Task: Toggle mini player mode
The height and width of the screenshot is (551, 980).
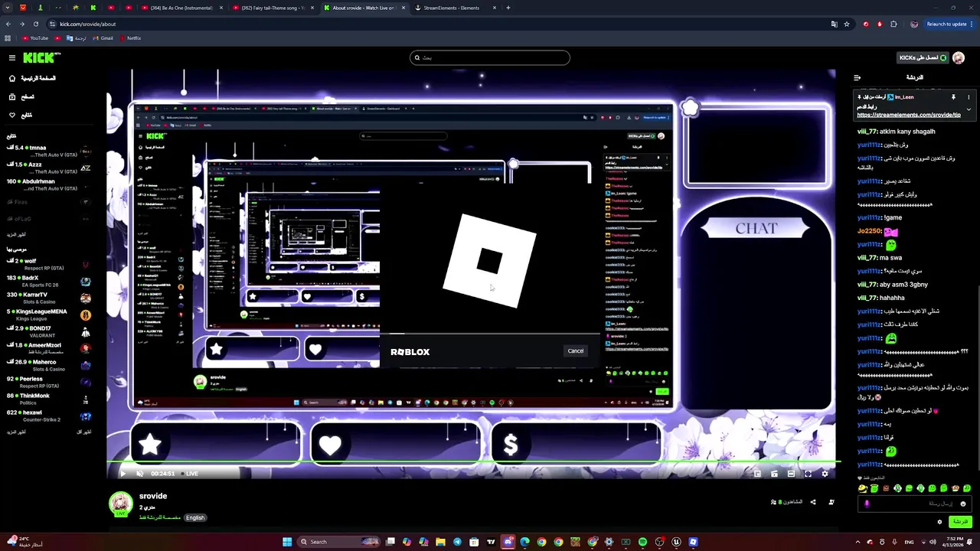Action: pyautogui.click(x=757, y=474)
